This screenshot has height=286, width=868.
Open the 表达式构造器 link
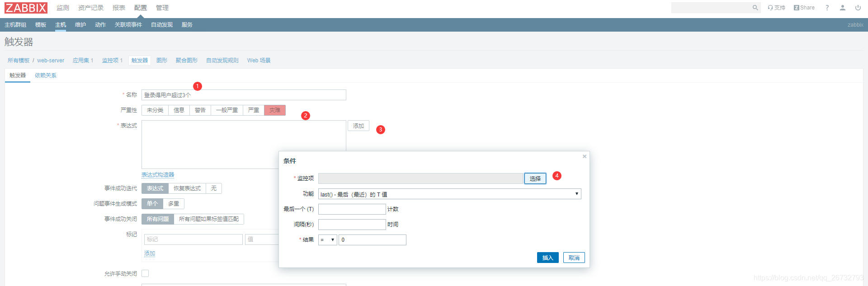click(x=158, y=175)
